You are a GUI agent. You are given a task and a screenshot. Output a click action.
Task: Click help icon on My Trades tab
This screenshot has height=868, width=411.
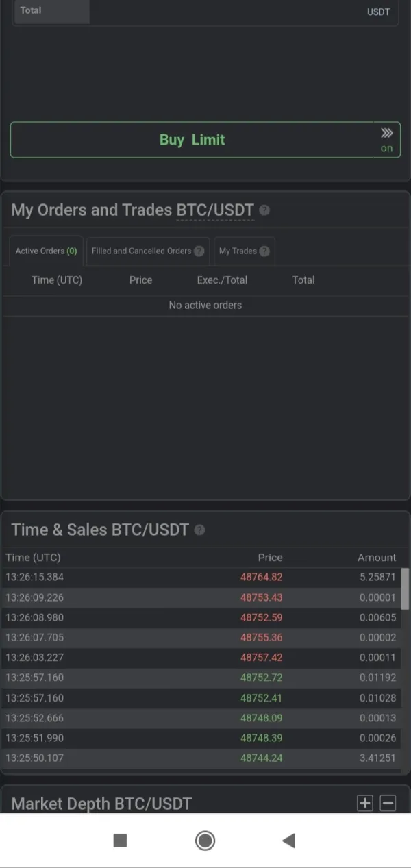[x=264, y=251]
